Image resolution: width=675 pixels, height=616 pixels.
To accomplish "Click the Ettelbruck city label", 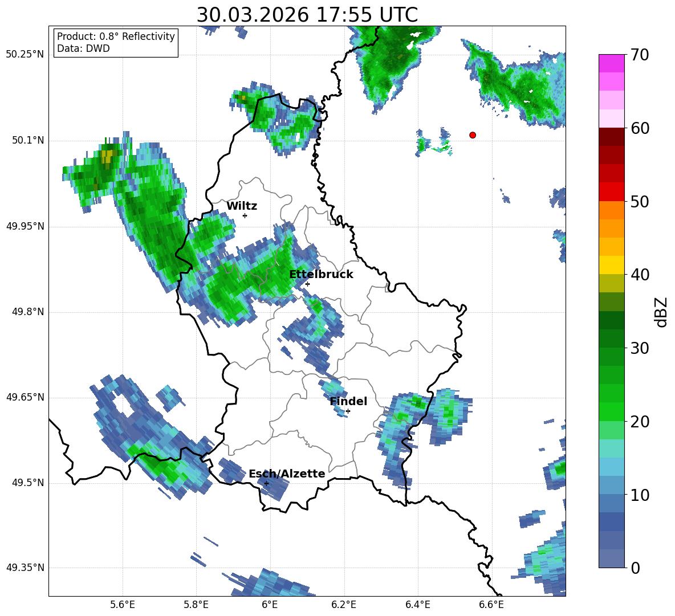I will [321, 275].
